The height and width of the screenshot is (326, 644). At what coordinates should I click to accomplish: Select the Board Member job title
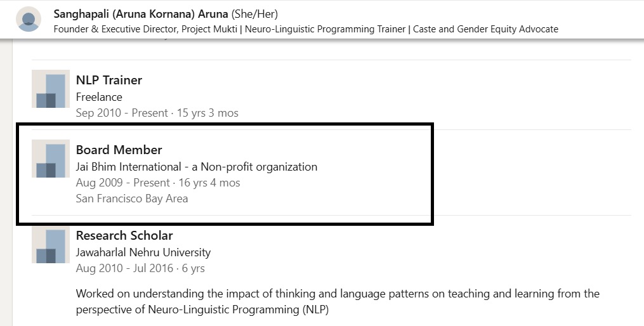pos(119,150)
